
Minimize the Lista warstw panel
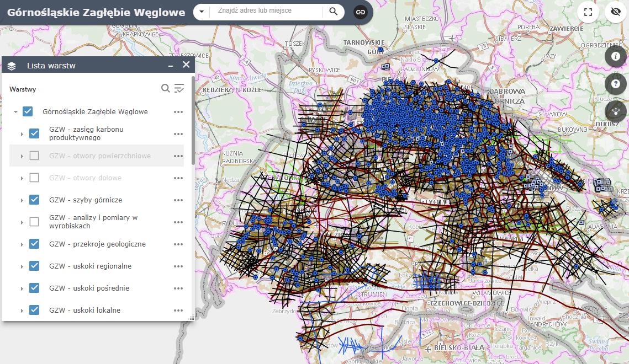(171, 65)
